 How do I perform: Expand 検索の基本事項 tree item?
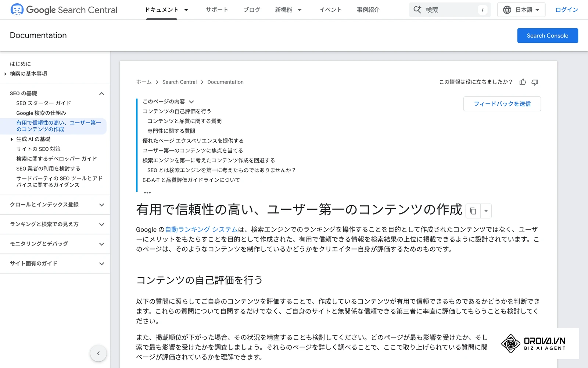coord(5,74)
